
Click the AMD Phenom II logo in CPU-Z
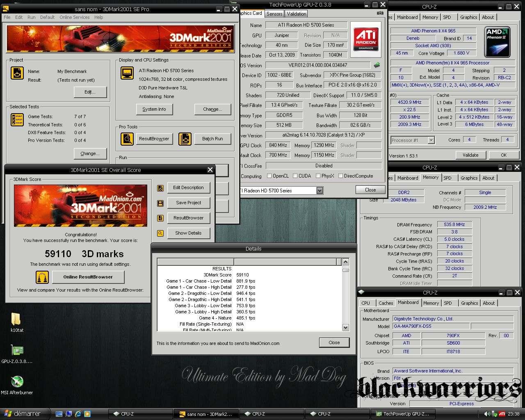point(497,42)
